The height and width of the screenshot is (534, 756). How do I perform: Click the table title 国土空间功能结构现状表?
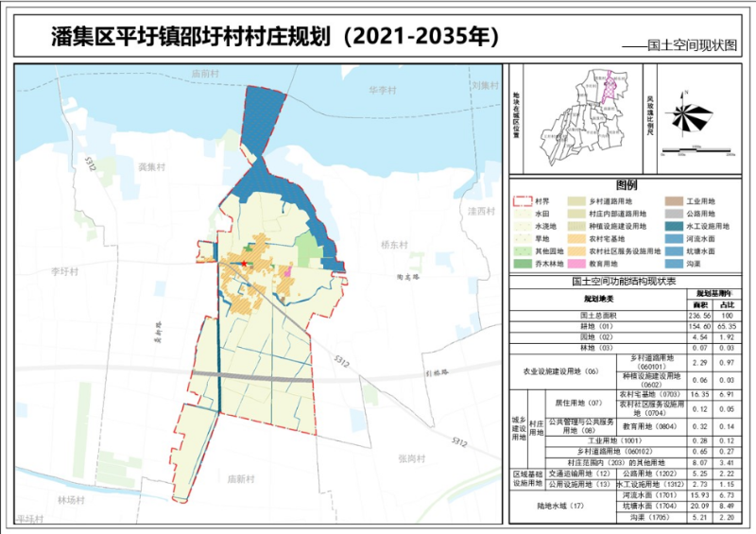(x=624, y=282)
